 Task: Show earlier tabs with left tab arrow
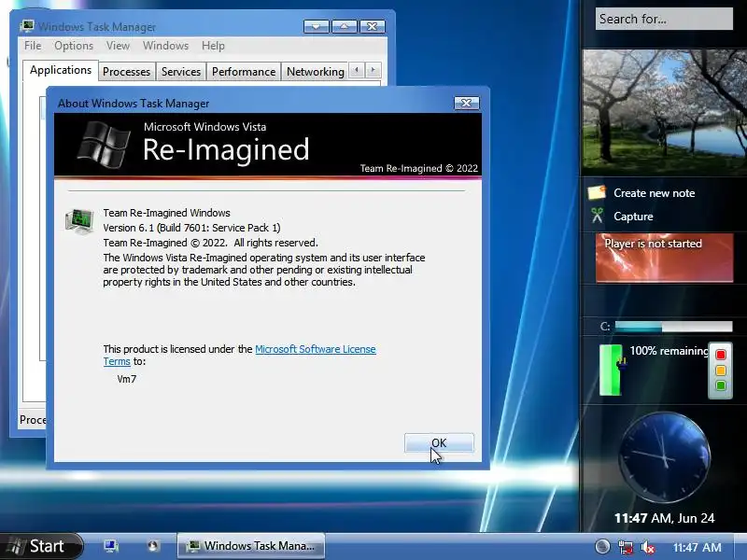tap(357, 71)
